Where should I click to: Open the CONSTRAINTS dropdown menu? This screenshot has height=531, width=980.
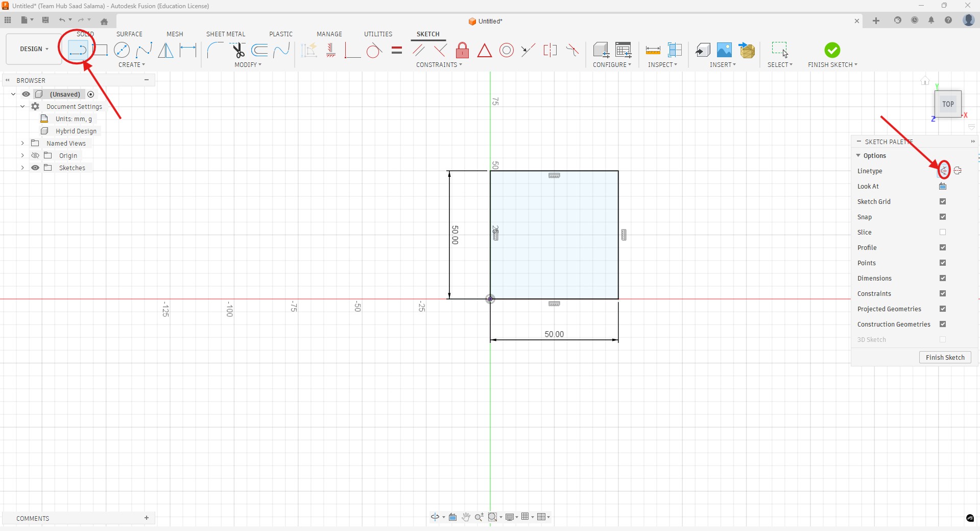[x=439, y=65]
